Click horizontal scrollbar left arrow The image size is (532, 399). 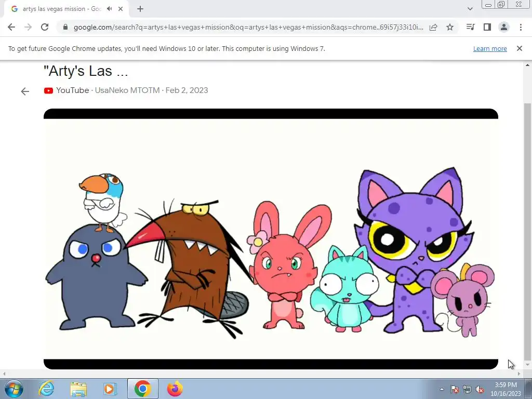[x=4, y=374]
